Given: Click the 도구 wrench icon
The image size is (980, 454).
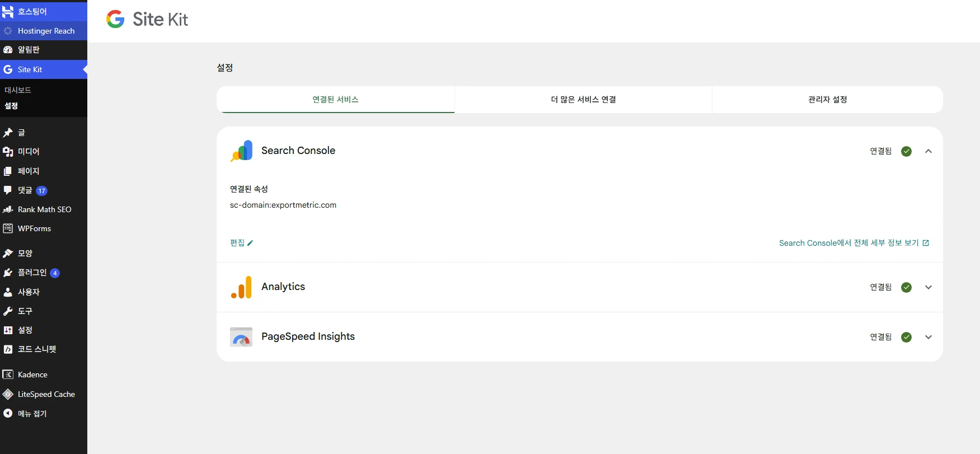Looking at the screenshot, I should pyautogui.click(x=8, y=311).
